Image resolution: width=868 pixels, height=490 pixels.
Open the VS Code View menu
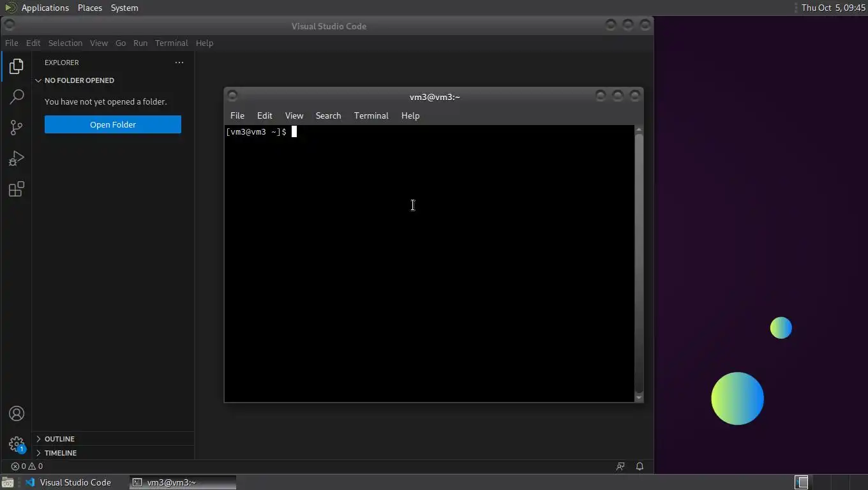tap(99, 43)
